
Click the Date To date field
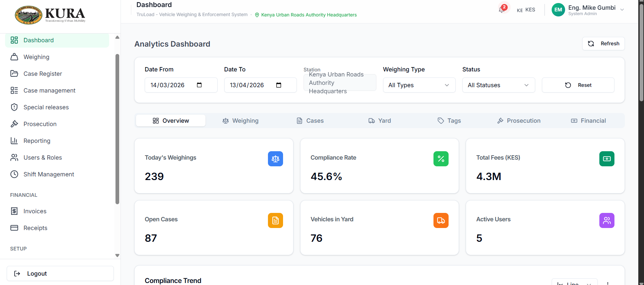[x=260, y=85]
